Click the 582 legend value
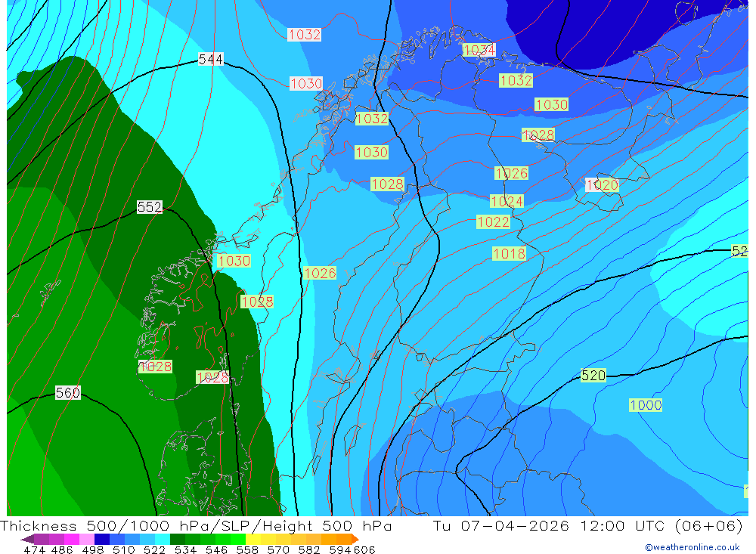Screen dimensions: 756x554 click(309, 549)
